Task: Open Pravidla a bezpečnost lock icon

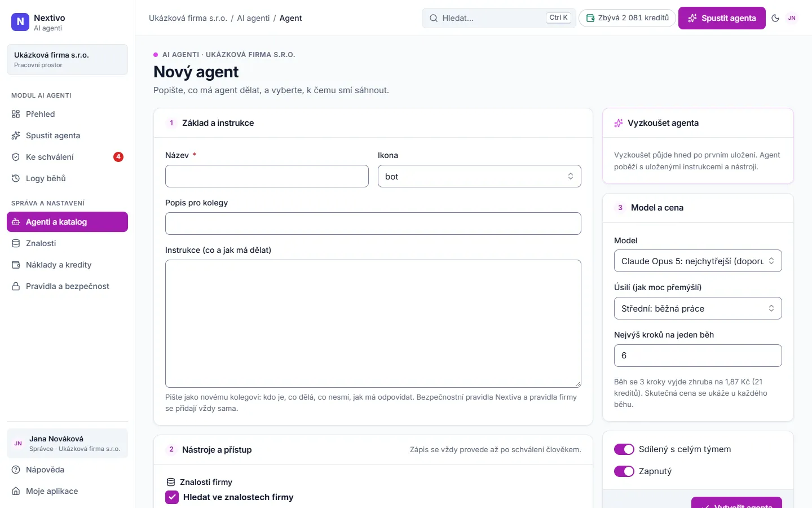Action: point(16,286)
